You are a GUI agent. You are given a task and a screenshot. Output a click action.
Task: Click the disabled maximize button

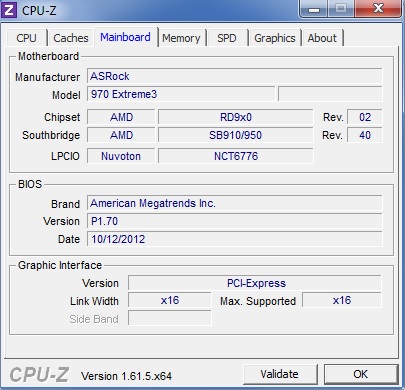tap(341, 9)
